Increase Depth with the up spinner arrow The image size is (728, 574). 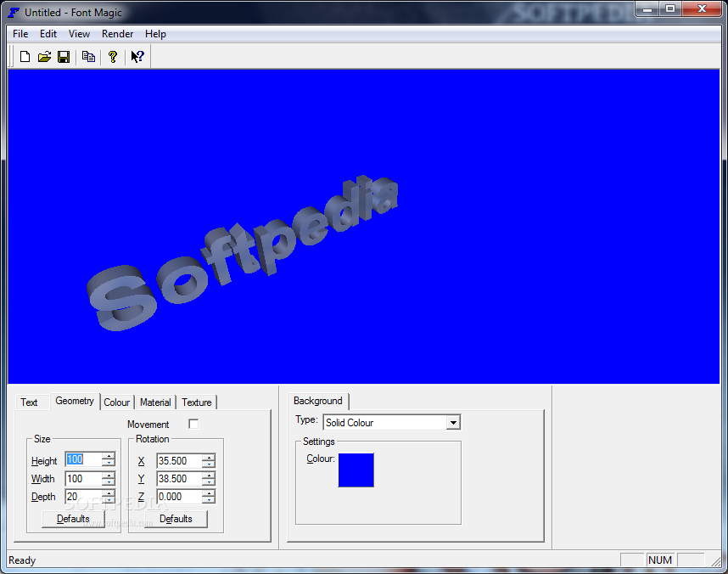pyautogui.click(x=109, y=492)
